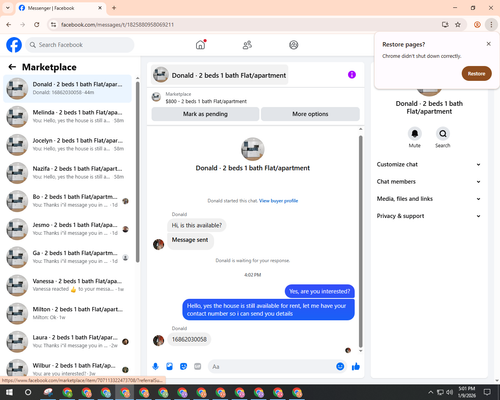Open the Facebook logo home link

pyautogui.click(x=14, y=45)
